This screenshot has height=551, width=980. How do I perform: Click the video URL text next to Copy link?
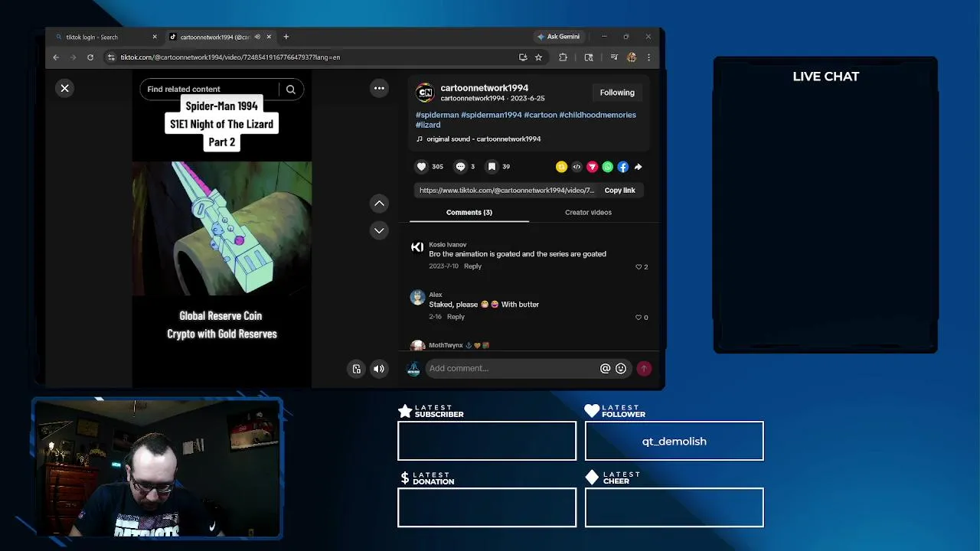pyautogui.click(x=507, y=191)
